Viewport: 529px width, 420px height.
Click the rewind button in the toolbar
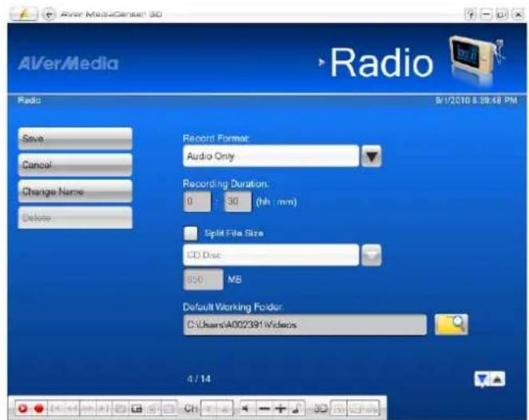click(x=72, y=409)
